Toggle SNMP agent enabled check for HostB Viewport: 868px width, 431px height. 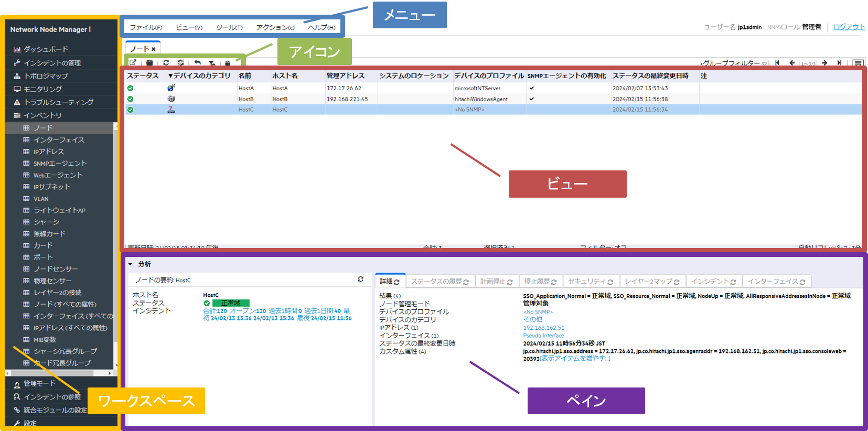(531, 99)
